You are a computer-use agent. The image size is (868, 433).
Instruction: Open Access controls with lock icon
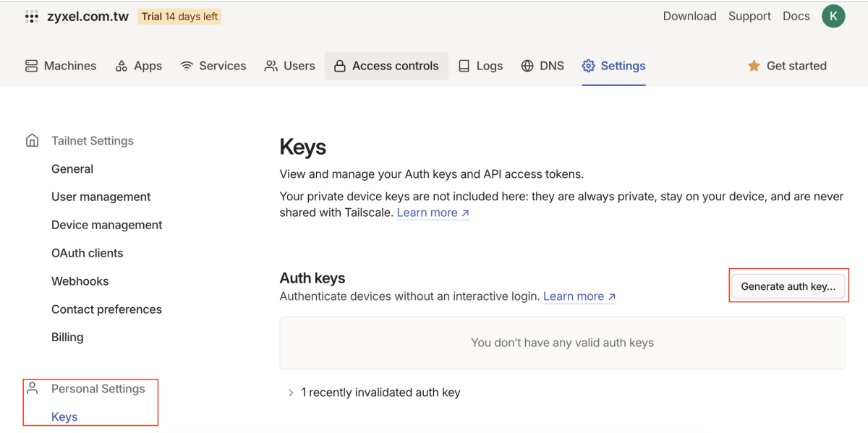[386, 66]
